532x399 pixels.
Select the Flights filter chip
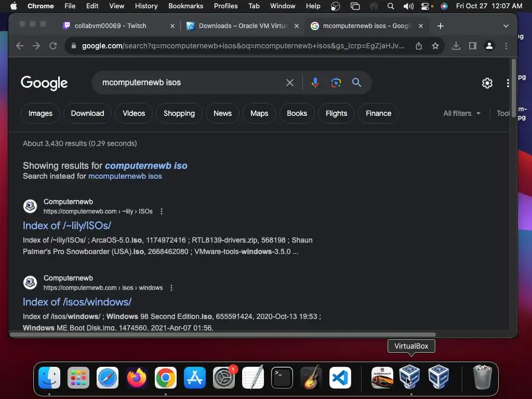(x=336, y=113)
